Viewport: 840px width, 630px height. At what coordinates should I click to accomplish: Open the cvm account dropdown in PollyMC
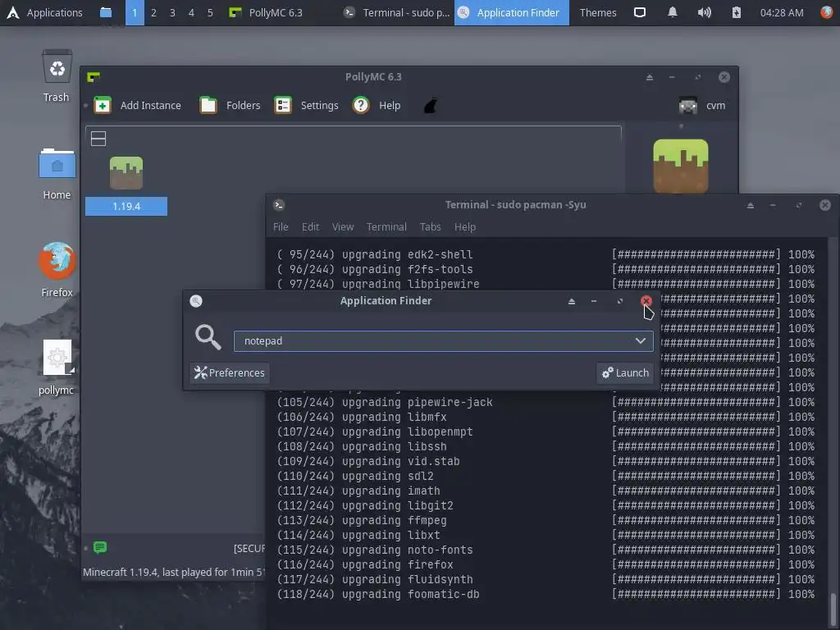pos(702,106)
